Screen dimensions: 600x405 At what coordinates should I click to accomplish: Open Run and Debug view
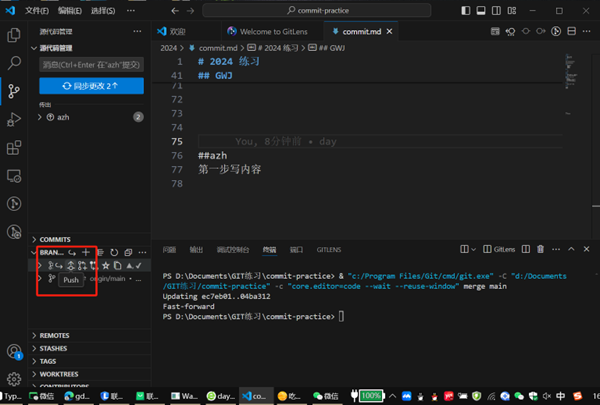[x=14, y=119]
